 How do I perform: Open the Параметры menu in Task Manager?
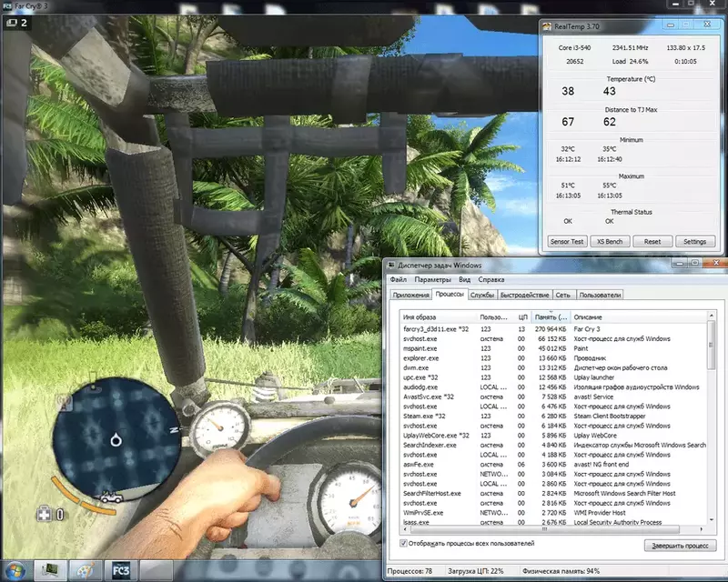coord(433,279)
